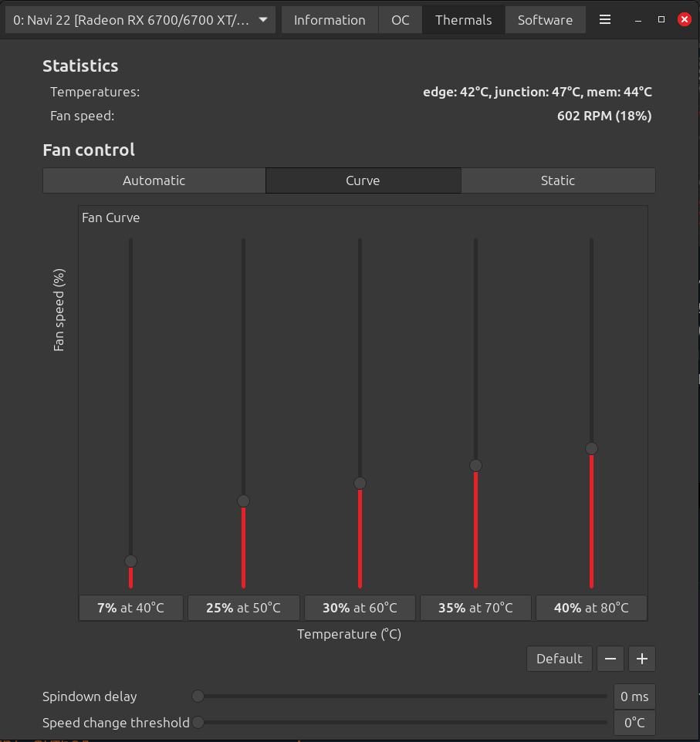Click the Speed change threshold label
The height and width of the screenshot is (742, 700).
point(116,723)
